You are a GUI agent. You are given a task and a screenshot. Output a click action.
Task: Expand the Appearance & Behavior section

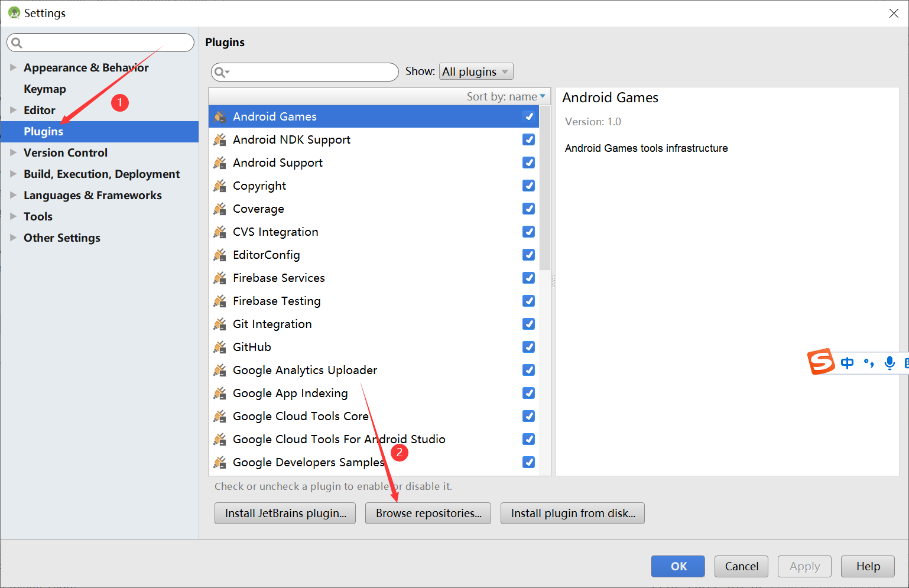click(x=13, y=67)
